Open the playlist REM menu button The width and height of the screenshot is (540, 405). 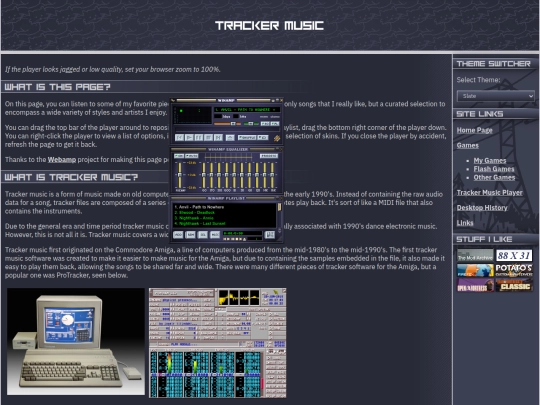[x=190, y=235]
